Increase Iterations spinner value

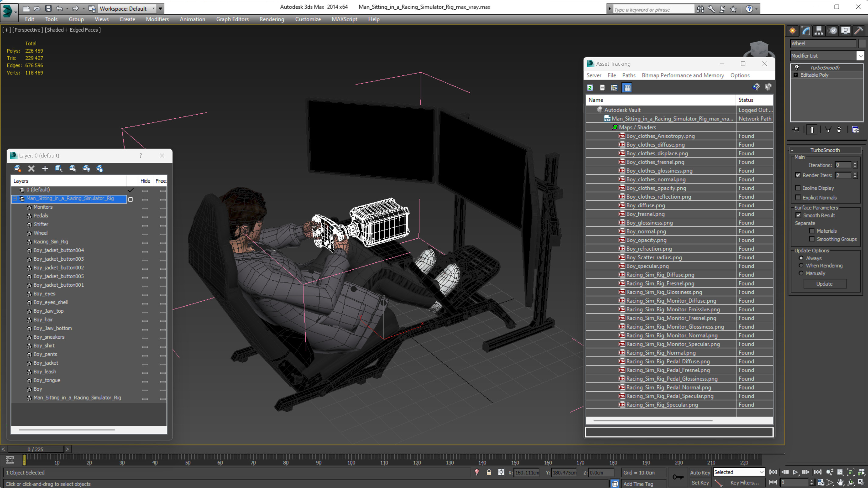[855, 163]
